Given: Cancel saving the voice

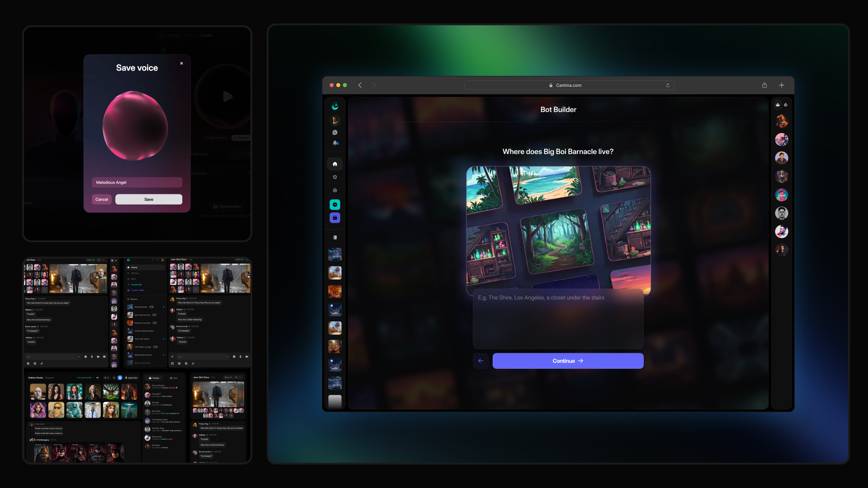Looking at the screenshot, I should tap(102, 199).
